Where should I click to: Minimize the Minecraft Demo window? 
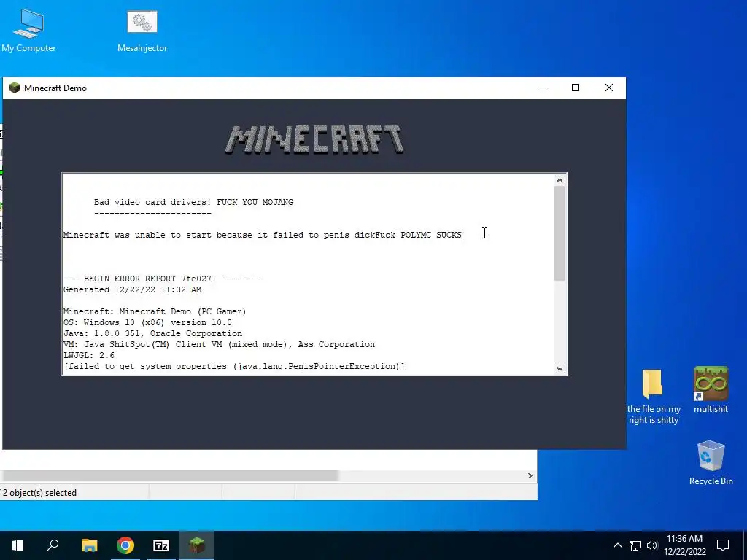(x=543, y=87)
